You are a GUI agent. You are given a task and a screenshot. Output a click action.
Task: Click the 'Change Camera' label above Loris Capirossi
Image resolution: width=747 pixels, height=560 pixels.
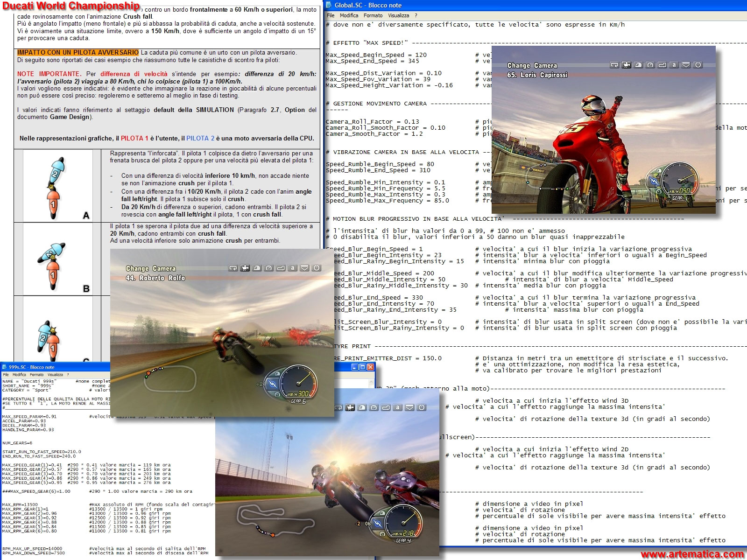tap(532, 66)
